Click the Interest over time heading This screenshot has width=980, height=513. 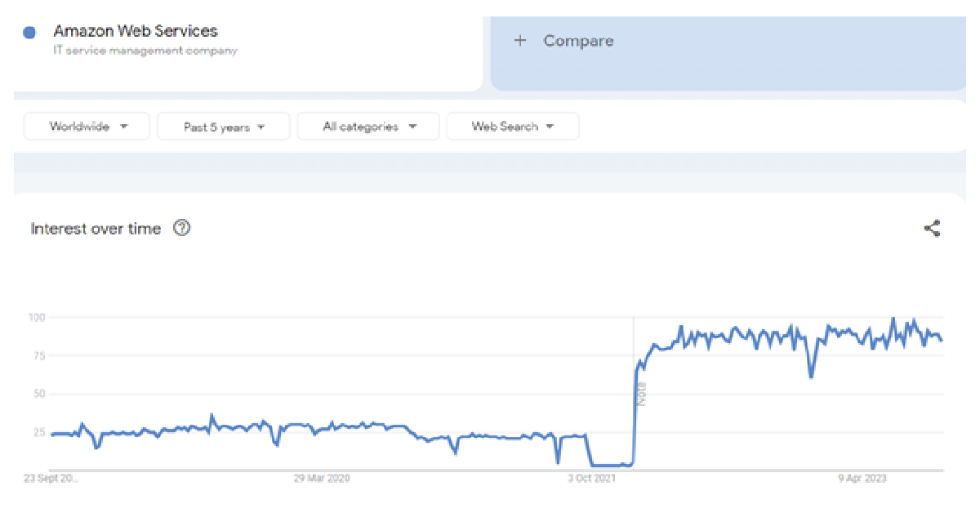pos(96,229)
